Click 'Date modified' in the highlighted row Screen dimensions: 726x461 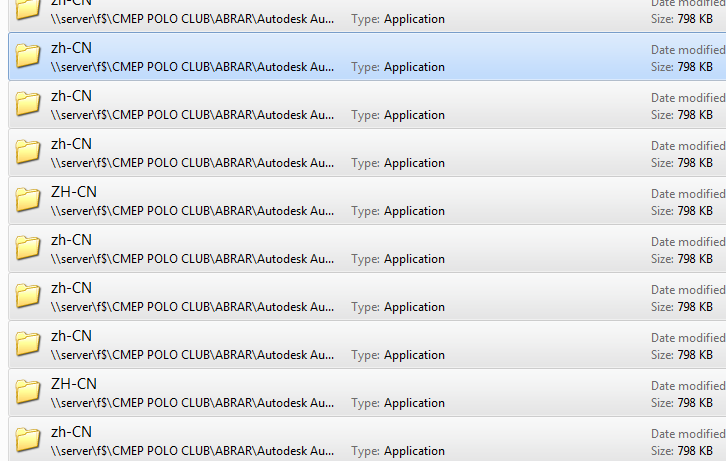[x=688, y=50]
